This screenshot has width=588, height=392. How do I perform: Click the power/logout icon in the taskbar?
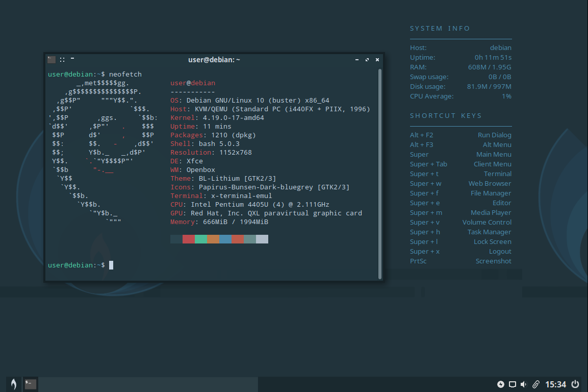575,384
